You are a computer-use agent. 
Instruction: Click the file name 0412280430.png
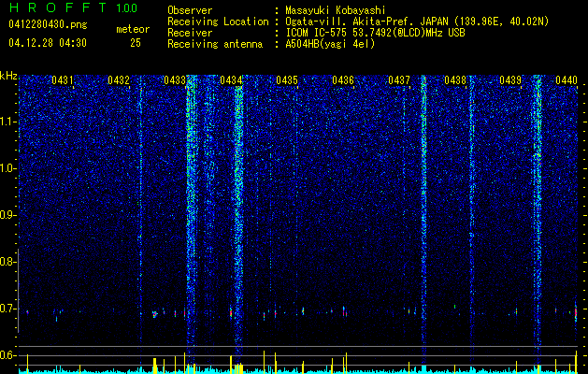point(48,25)
